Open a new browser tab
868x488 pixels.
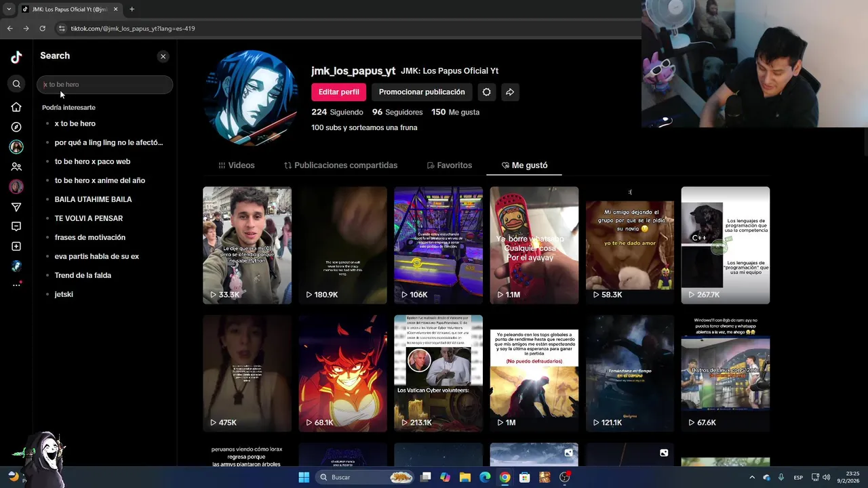point(132,9)
